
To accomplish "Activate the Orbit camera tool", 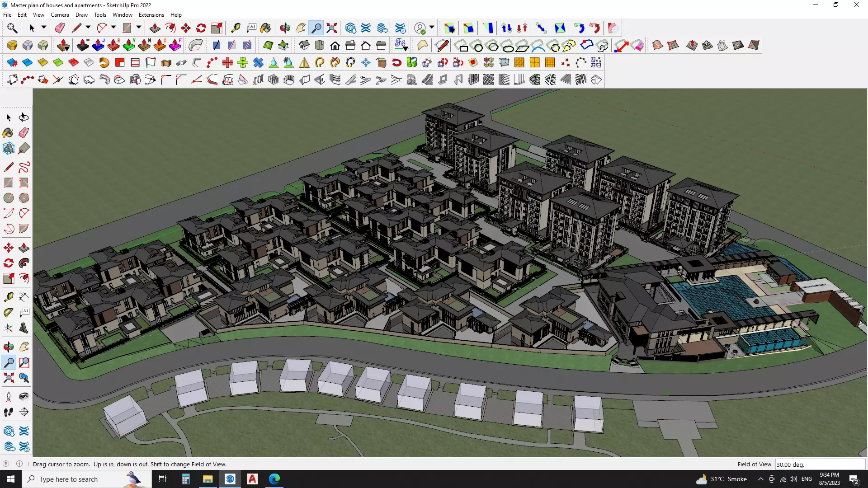I will 285,28.
